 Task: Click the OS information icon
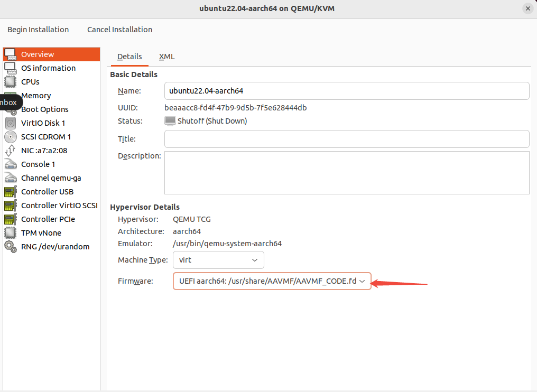pos(11,68)
